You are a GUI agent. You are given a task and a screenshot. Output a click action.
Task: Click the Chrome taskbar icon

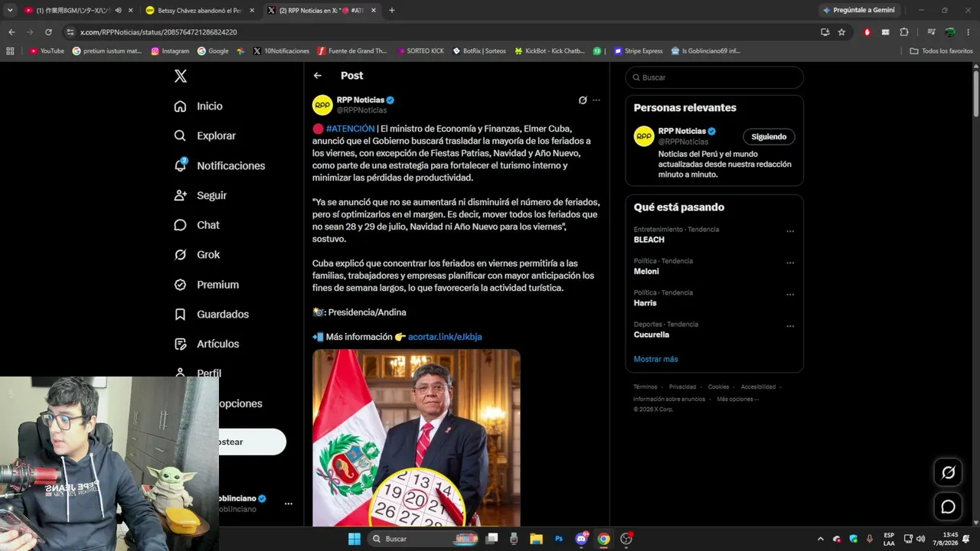[603, 539]
